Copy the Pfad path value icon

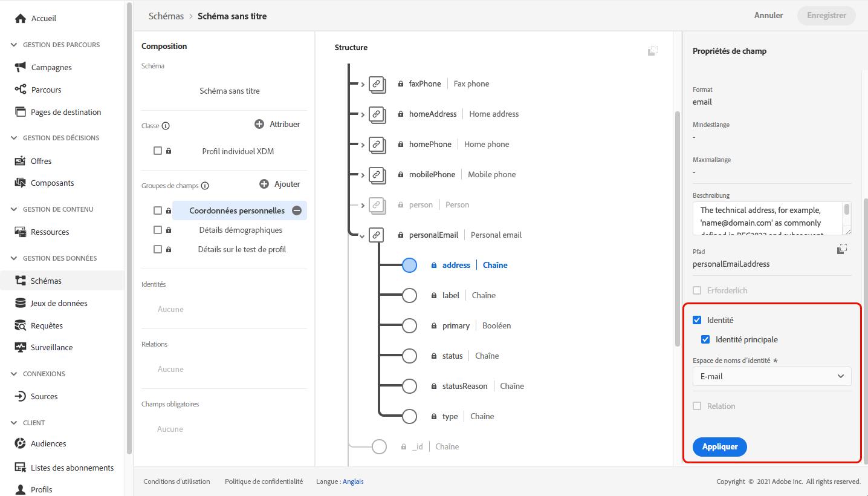click(843, 249)
